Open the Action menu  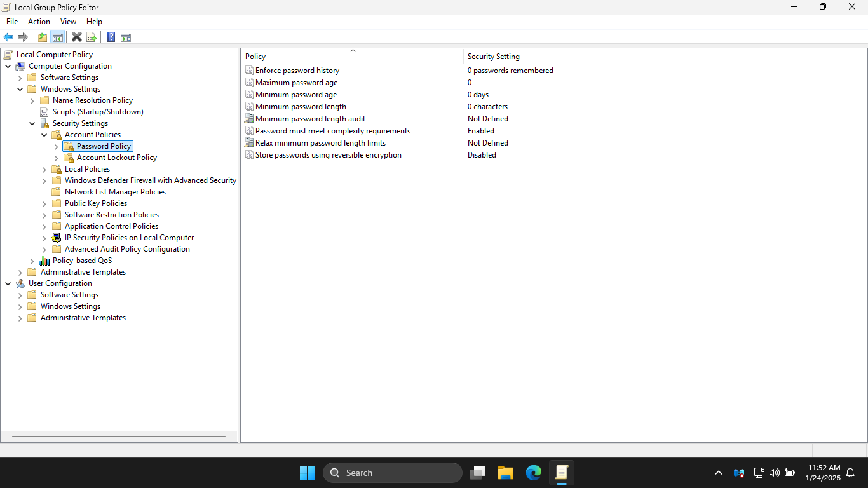[x=39, y=22]
